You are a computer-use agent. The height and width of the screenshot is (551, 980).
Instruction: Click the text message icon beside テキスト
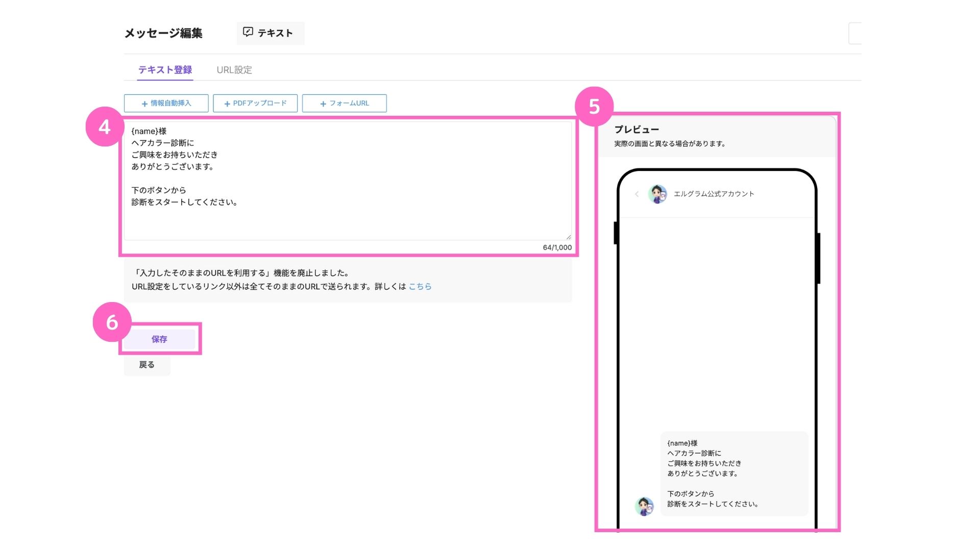248,32
